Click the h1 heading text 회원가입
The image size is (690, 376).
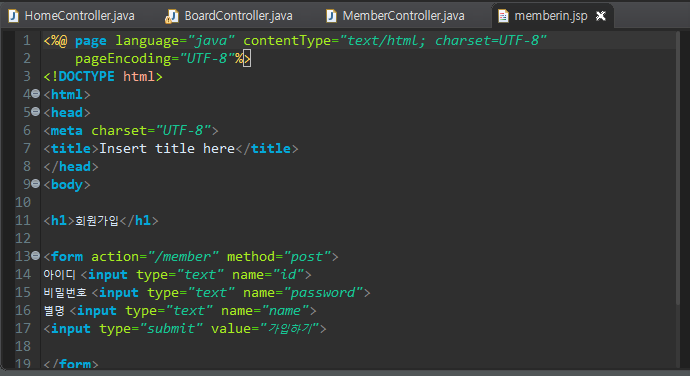click(97, 220)
